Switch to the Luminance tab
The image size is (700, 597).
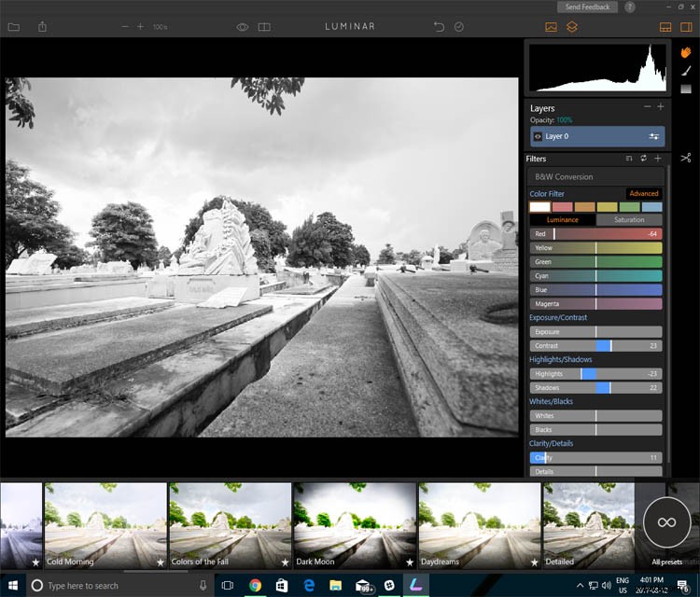pyautogui.click(x=563, y=220)
